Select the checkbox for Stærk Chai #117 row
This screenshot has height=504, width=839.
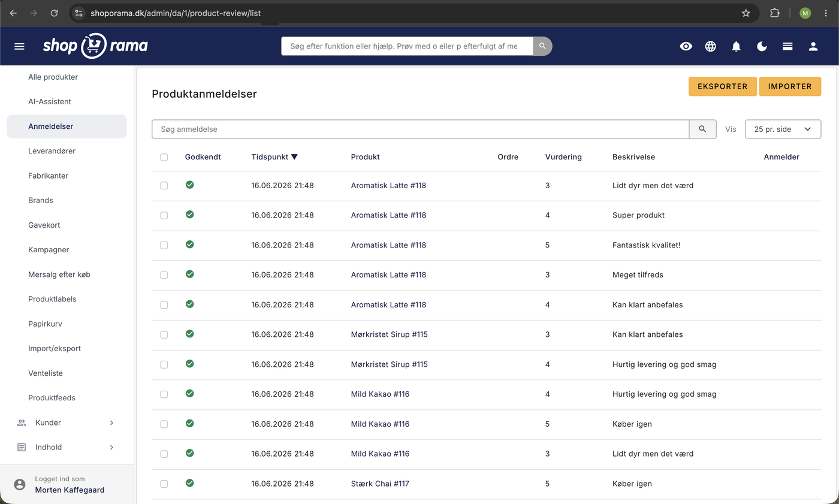[164, 484]
